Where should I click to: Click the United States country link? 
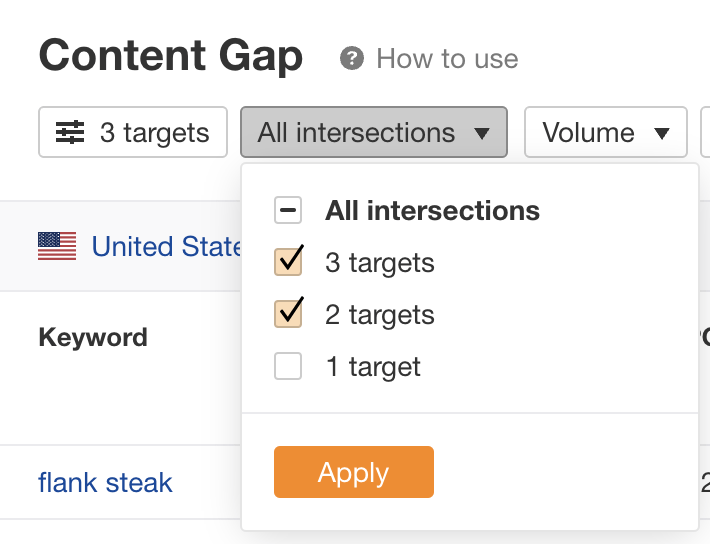tap(167, 246)
